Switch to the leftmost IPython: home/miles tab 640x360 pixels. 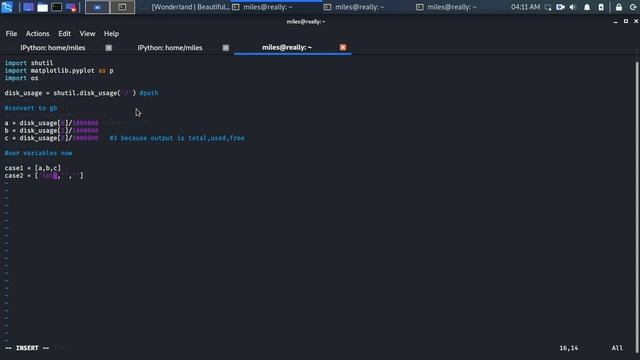[53, 48]
